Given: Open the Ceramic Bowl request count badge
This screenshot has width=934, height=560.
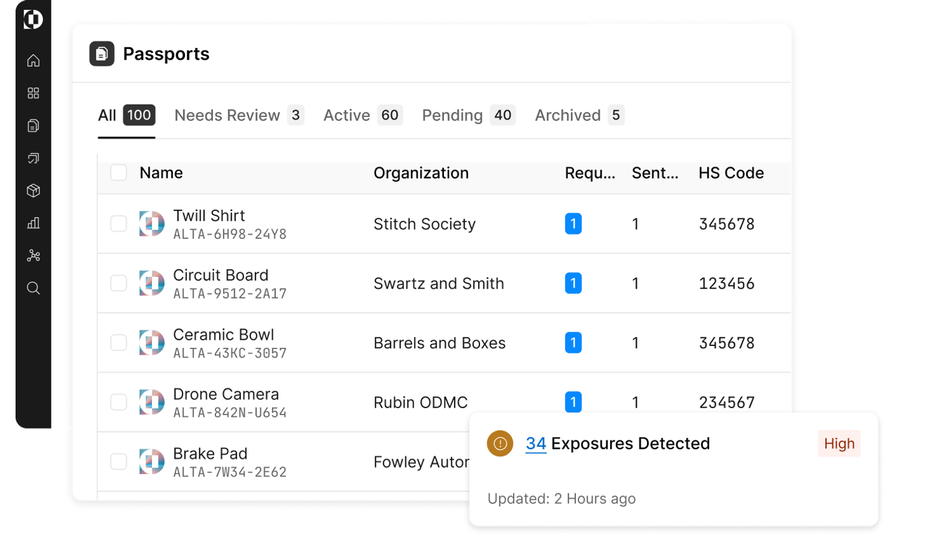Looking at the screenshot, I should click(573, 343).
